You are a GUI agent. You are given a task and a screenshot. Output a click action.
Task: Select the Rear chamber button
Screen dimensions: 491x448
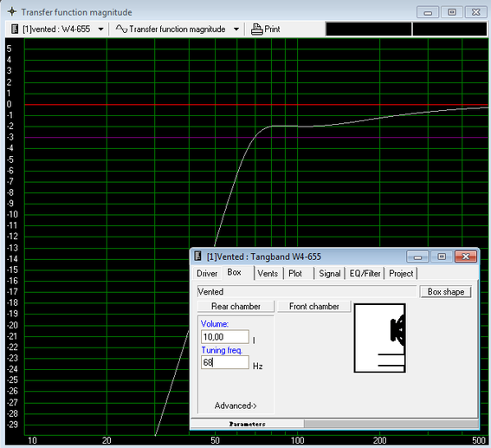236,306
